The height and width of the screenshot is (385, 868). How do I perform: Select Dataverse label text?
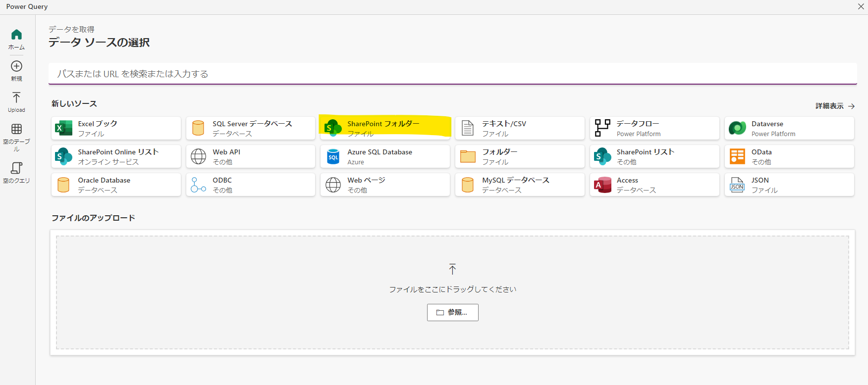(x=767, y=124)
